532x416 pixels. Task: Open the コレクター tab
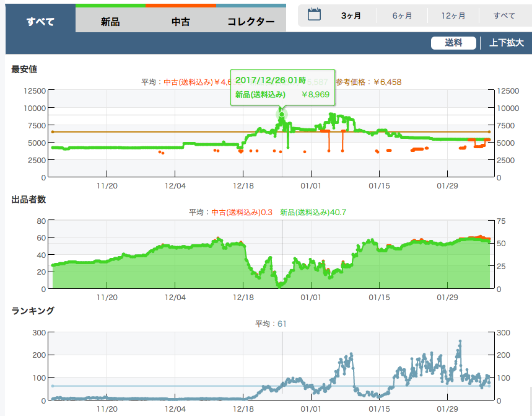pos(251,22)
